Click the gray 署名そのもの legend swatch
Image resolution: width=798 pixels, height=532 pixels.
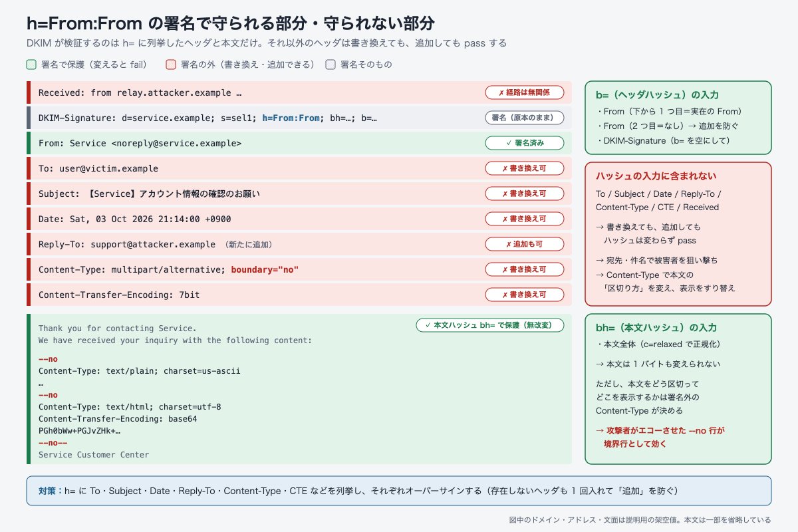(331, 65)
